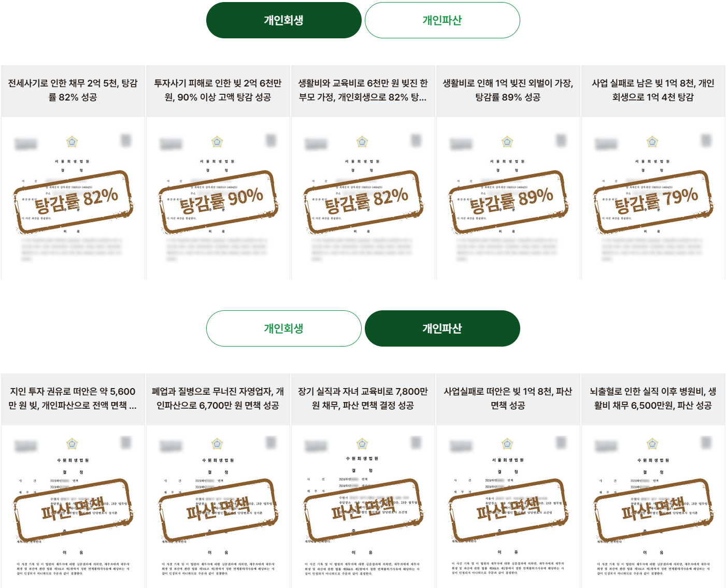Open the 전세사기로 인한 채무 2억 5천 case title

(73, 90)
